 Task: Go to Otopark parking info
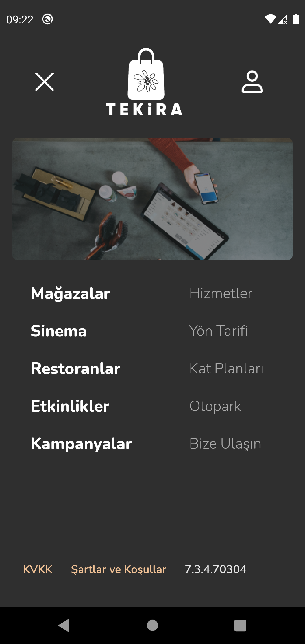point(215,406)
